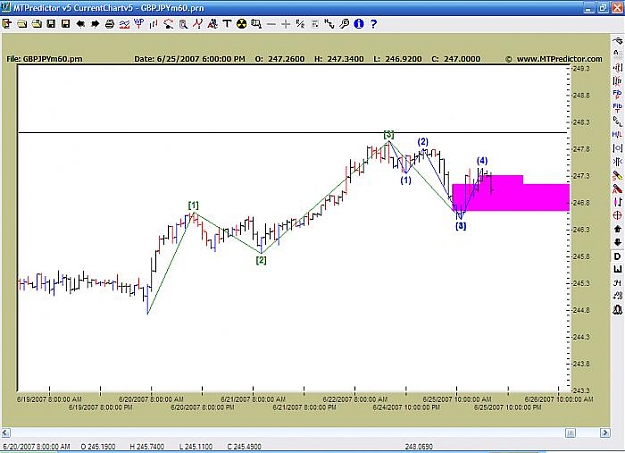Go forward with the right arrow toolbar icon
This screenshot has height=453, width=625.
point(95,24)
